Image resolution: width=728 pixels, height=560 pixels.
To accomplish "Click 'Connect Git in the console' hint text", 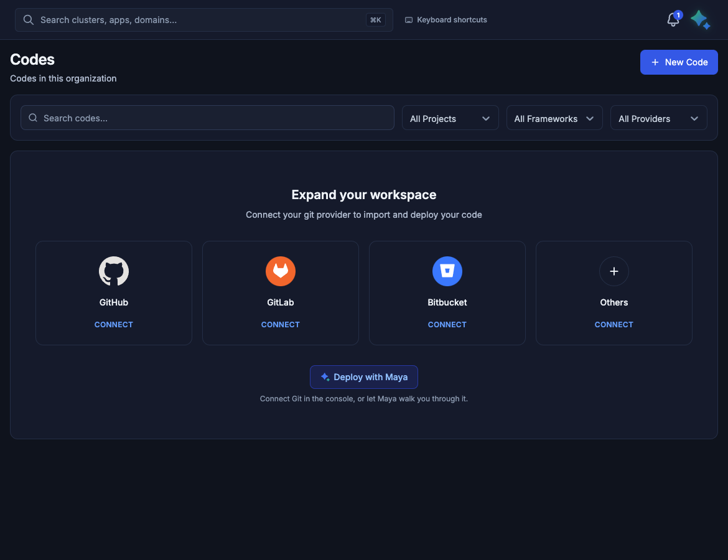I will (x=364, y=399).
